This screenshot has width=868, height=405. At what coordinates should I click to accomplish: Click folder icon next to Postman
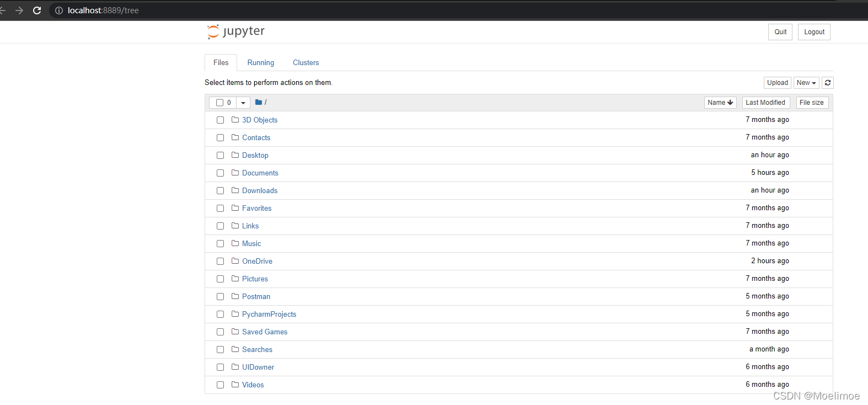point(235,296)
